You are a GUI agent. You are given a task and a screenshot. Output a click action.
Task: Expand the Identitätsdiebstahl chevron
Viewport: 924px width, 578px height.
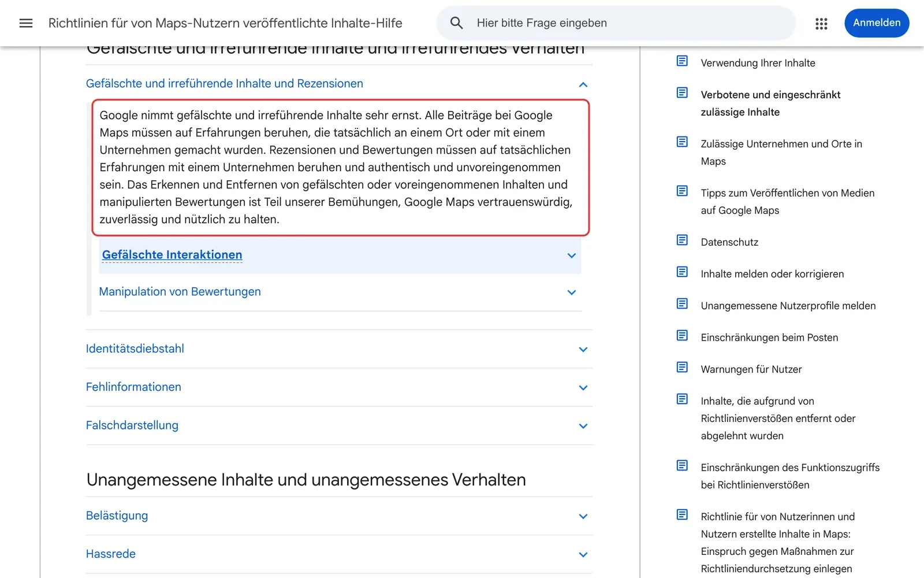coord(583,349)
